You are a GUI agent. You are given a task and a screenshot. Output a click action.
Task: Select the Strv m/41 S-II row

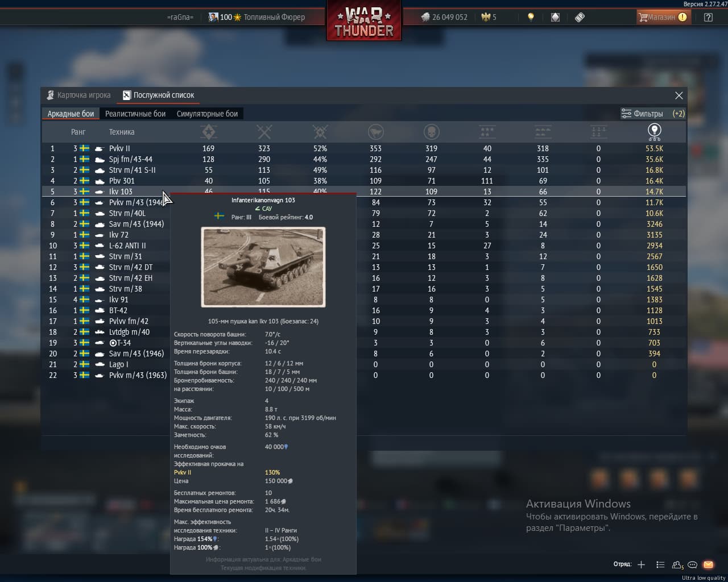(364, 170)
